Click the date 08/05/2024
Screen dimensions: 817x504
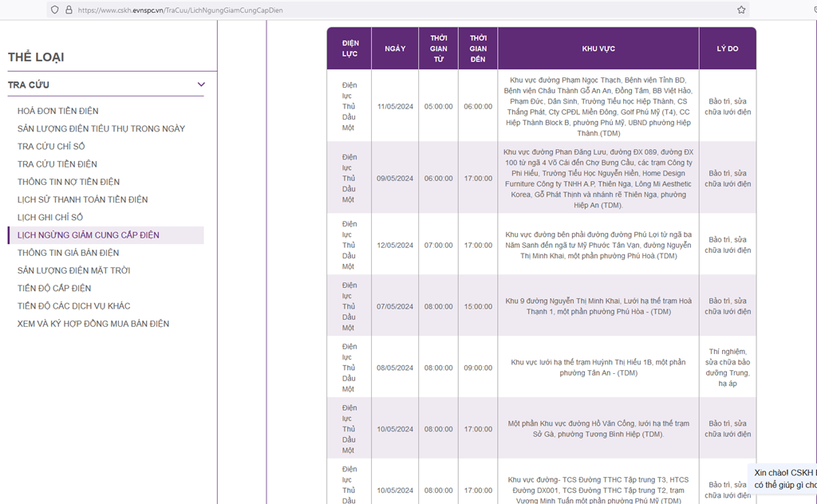pos(395,368)
